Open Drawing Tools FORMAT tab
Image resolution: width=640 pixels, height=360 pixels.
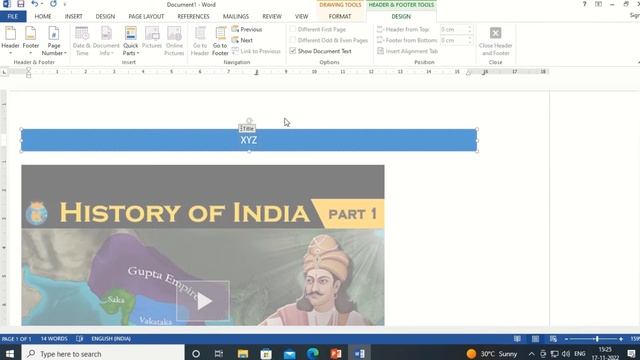coord(340,16)
